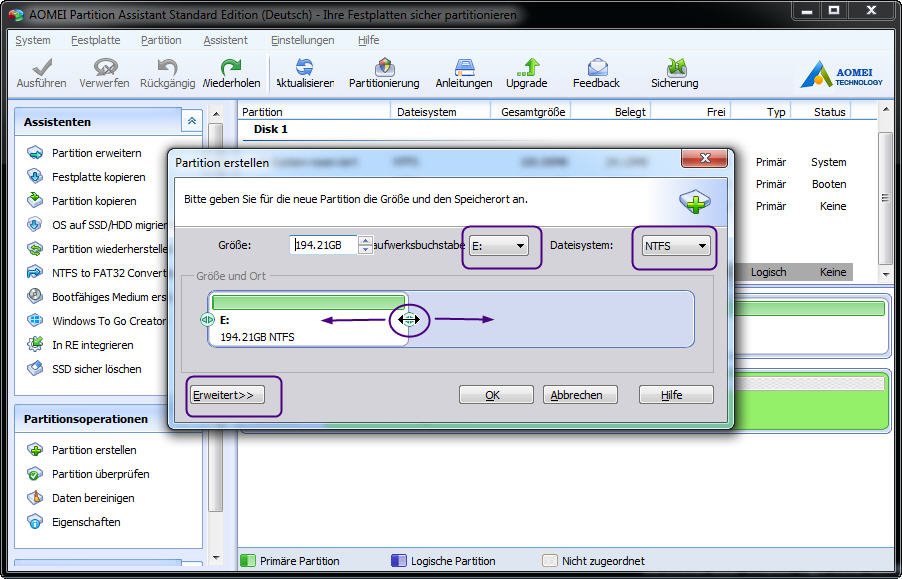Open the Laufwerksbuchstabe E: dropdown
Viewport: 902px width, 579px height.
499,246
